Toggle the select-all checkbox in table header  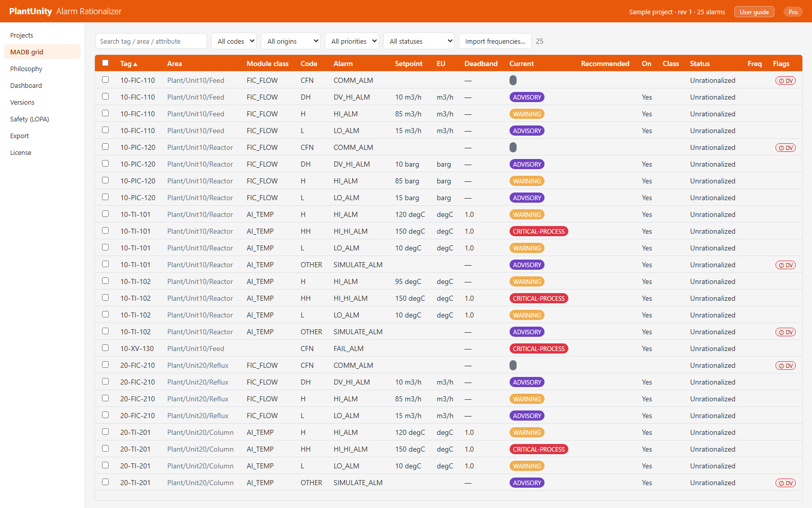tap(105, 63)
